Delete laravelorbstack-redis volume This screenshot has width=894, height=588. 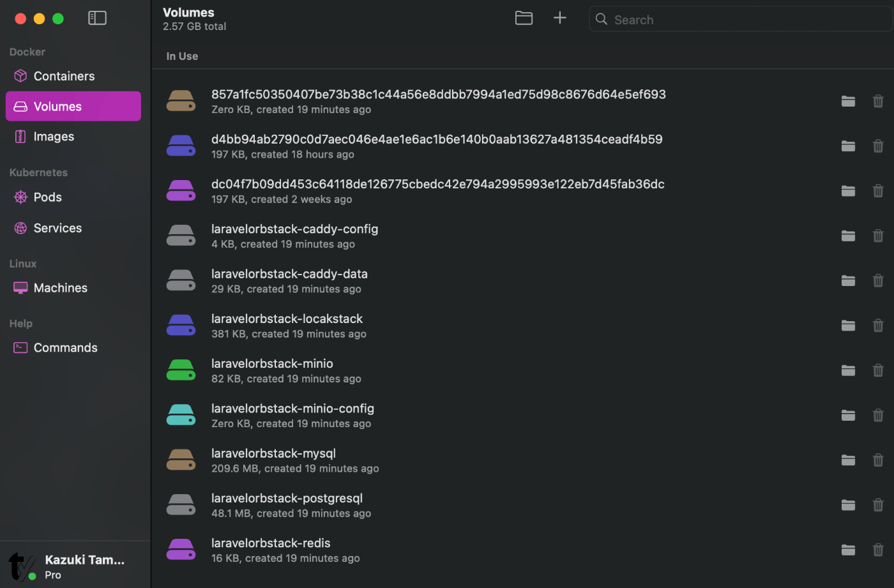[878, 550]
